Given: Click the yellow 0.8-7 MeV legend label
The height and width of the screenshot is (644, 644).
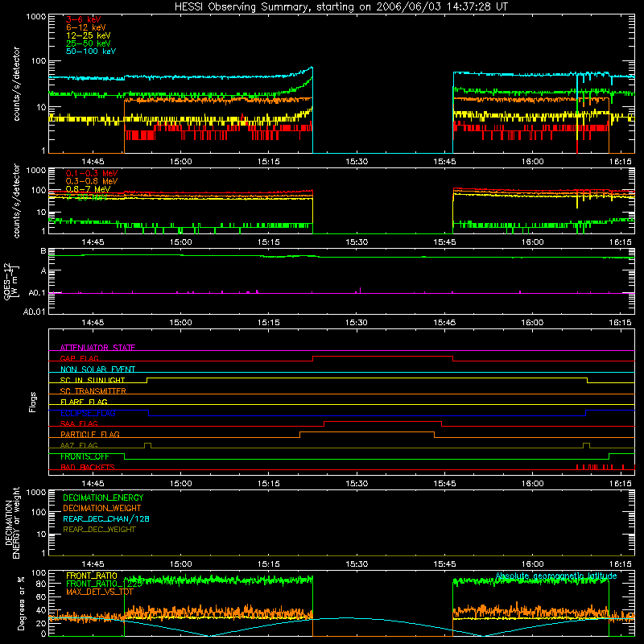Looking at the screenshot, I should pos(88,189).
